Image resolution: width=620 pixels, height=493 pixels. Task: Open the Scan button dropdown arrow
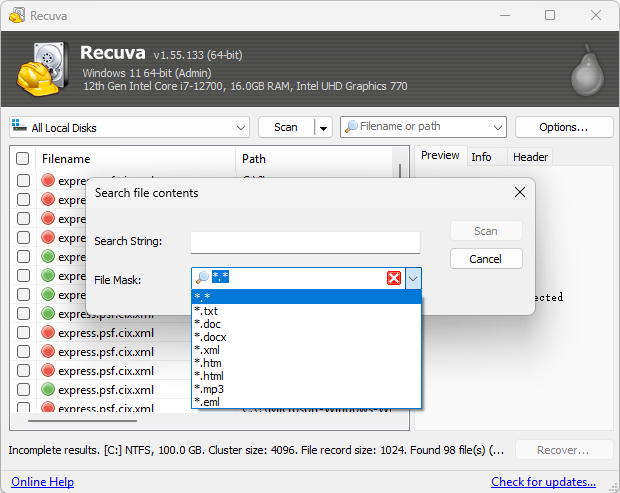[323, 128]
